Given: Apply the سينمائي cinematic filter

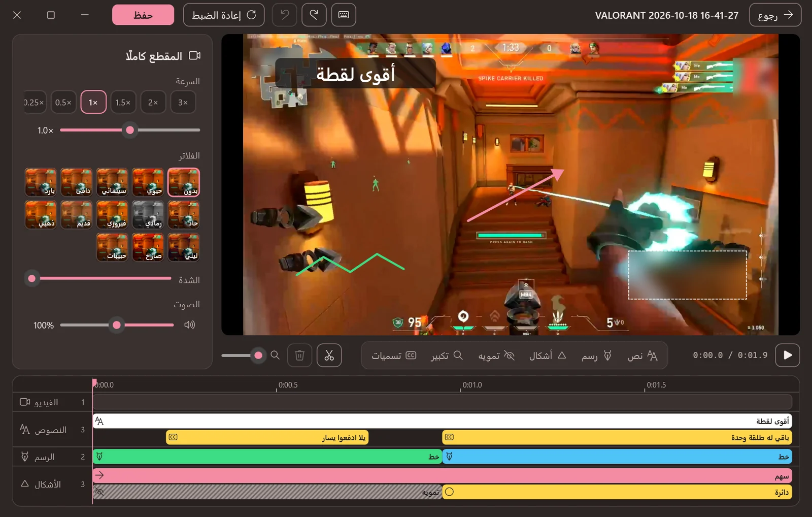Looking at the screenshot, I should 112,182.
